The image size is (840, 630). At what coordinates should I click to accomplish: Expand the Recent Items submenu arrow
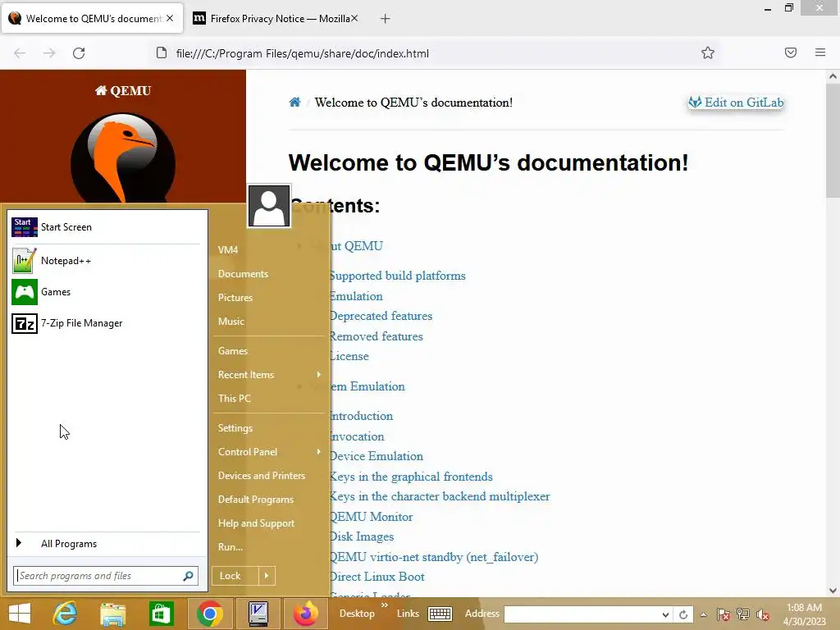[x=319, y=374]
